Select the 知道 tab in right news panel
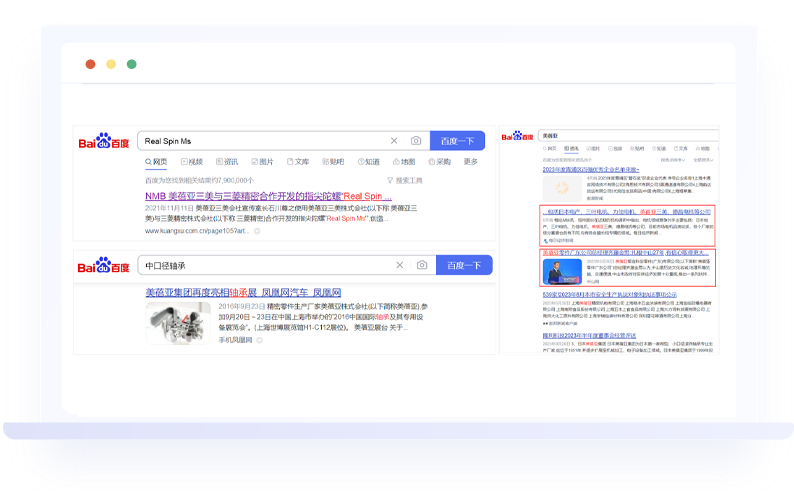This screenshot has width=794, height=491. click(x=659, y=148)
